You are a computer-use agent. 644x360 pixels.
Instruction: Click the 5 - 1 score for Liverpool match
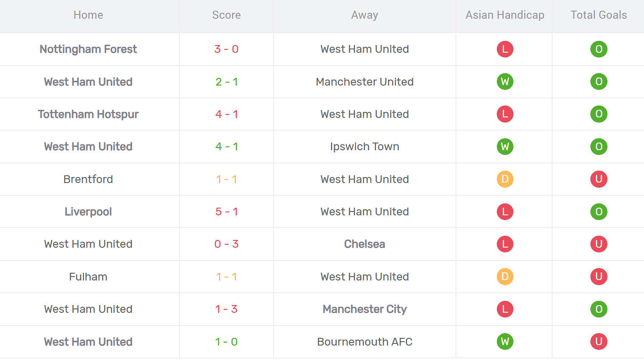point(226,211)
